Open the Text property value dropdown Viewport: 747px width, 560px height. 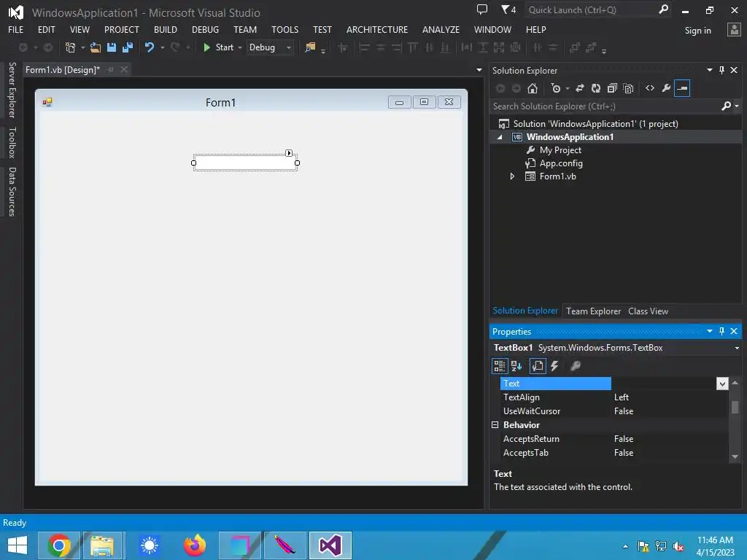722,384
